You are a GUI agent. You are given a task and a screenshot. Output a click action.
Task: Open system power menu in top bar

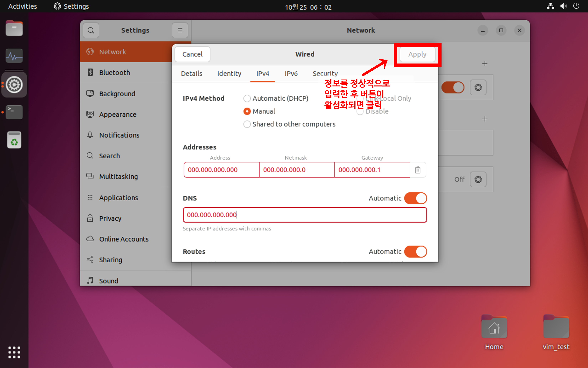[576, 6]
